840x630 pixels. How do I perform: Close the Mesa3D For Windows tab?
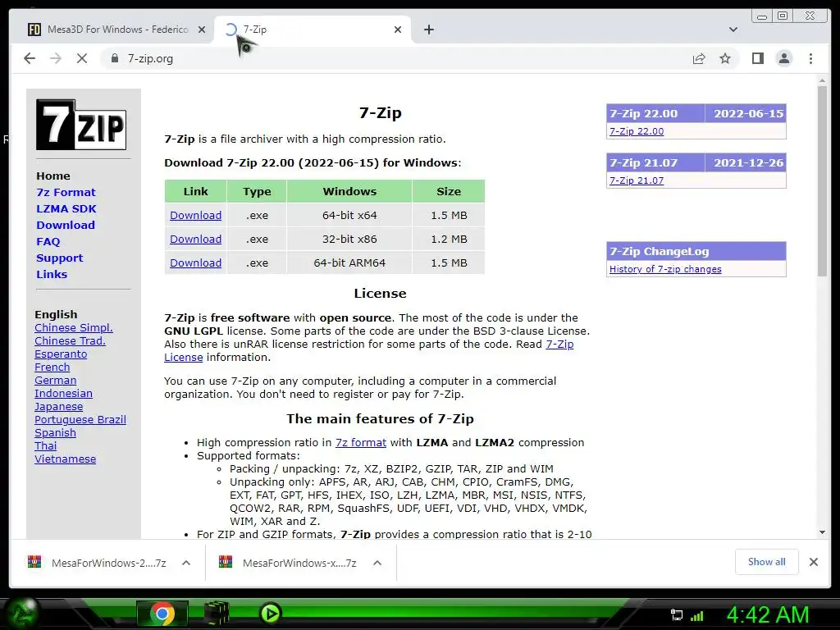click(x=202, y=30)
